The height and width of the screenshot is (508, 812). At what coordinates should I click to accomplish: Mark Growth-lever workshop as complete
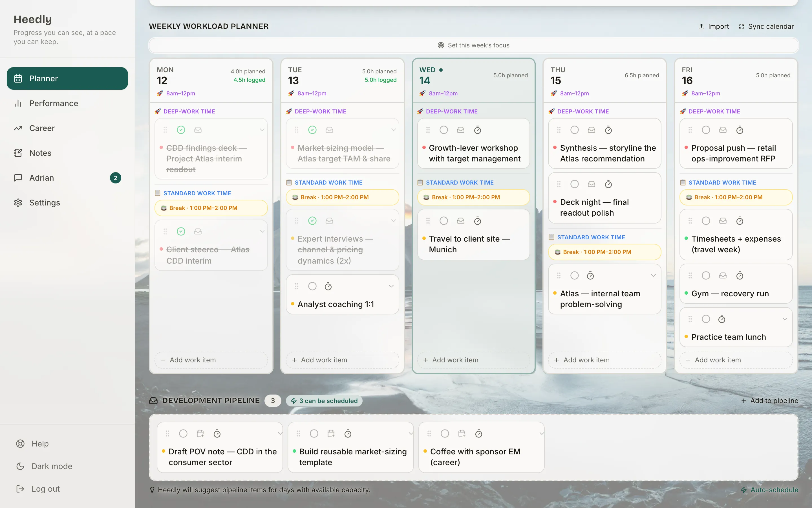pyautogui.click(x=443, y=130)
